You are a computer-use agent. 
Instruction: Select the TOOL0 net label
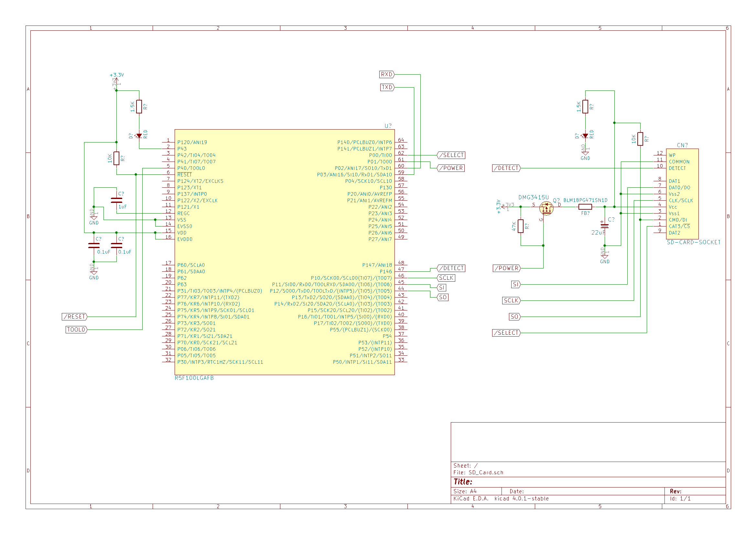click(76, 330)
